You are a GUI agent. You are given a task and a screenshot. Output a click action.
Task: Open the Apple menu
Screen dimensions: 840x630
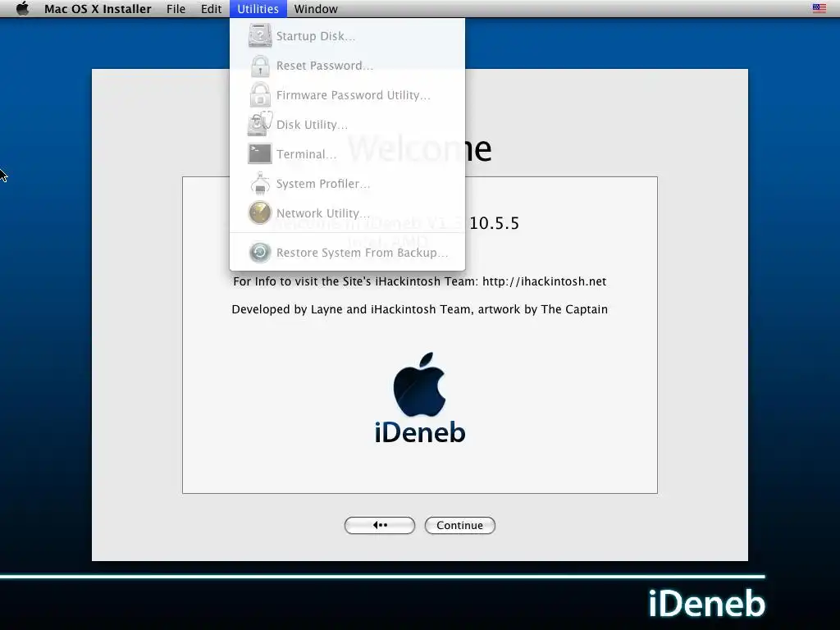(x=22, y=8)
